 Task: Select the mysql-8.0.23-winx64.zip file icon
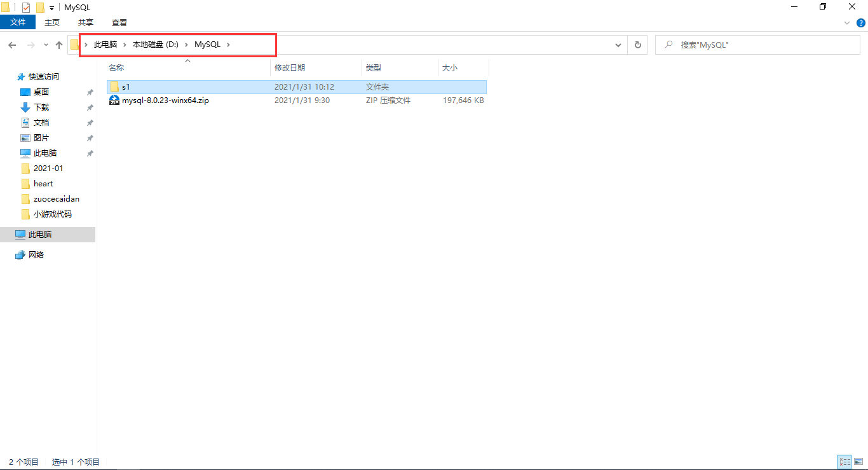click(x=114, y=100)
